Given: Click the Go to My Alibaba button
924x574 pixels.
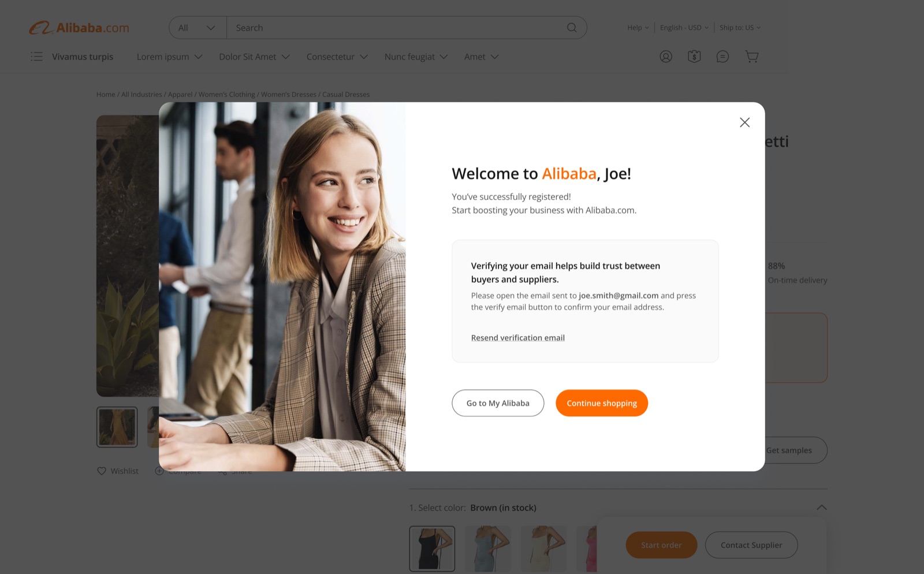Looking at the screenshot, I should pyautogui.click(x=498, y=403).
